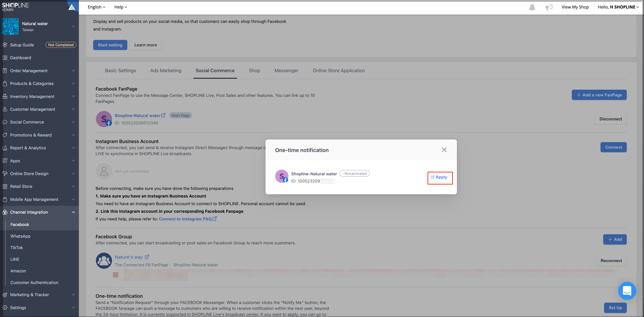Click the Online Store Design icon
The image size is (644, 317).
pos(5,174)
